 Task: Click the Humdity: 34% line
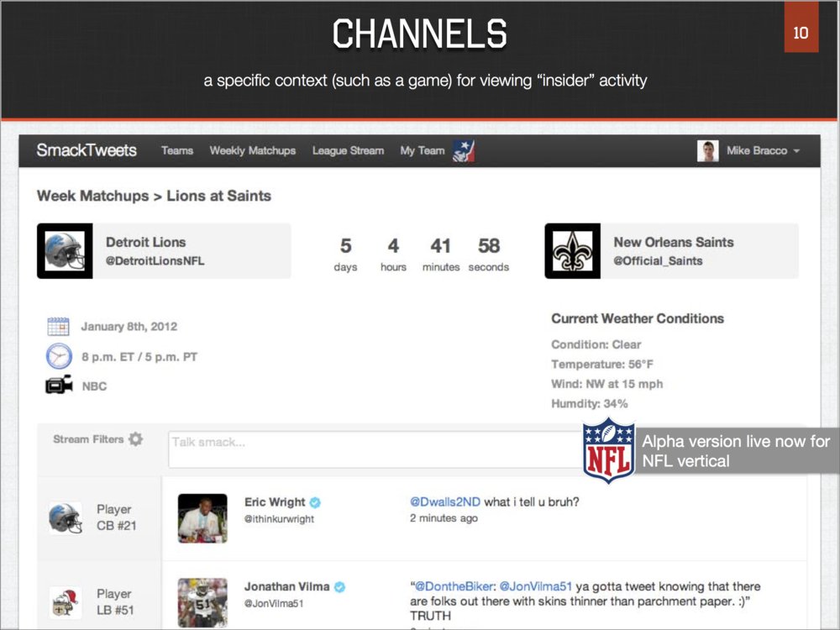[x=590, y=403]
